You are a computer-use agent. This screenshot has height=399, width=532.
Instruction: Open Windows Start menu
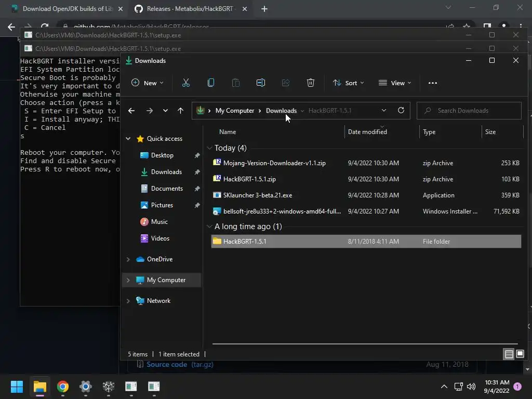[x=17, y=387]
